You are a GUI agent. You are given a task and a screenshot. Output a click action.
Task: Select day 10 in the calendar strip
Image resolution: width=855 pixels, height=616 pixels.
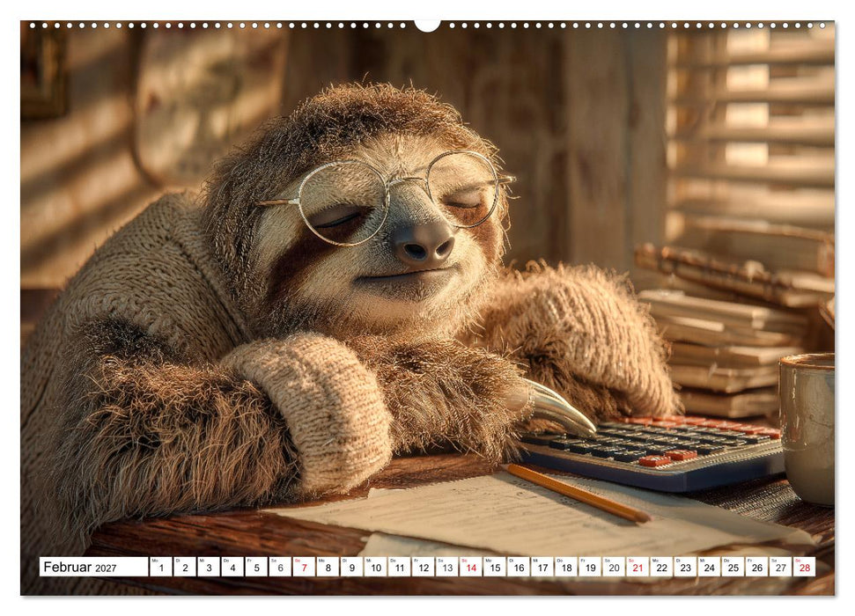pos(375,567)
